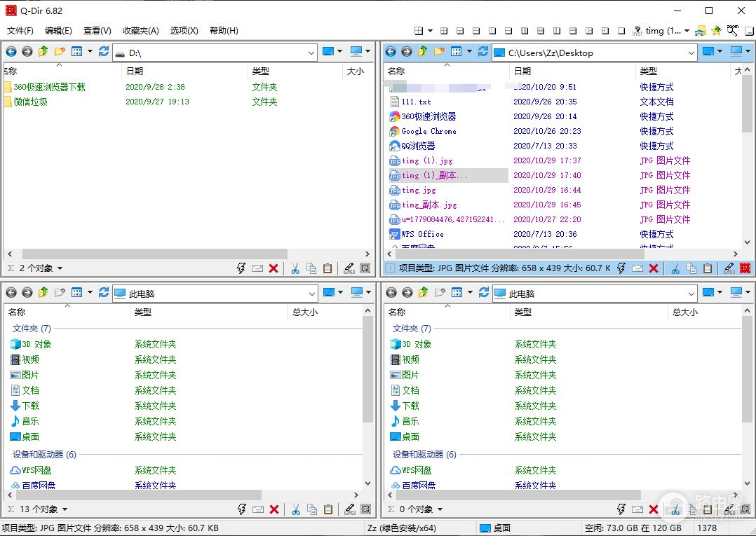Sort the D:\ pane by the 日期 column header
Viewport: 756px width, 536px height.
[x=135, y=71]
